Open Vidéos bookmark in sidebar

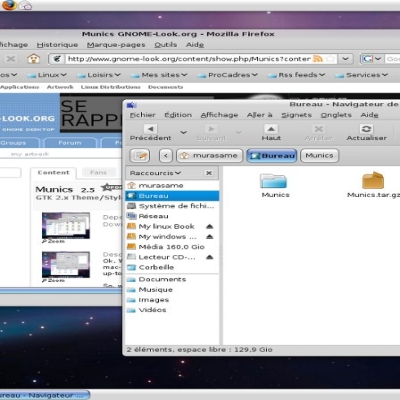pos(172,310)
